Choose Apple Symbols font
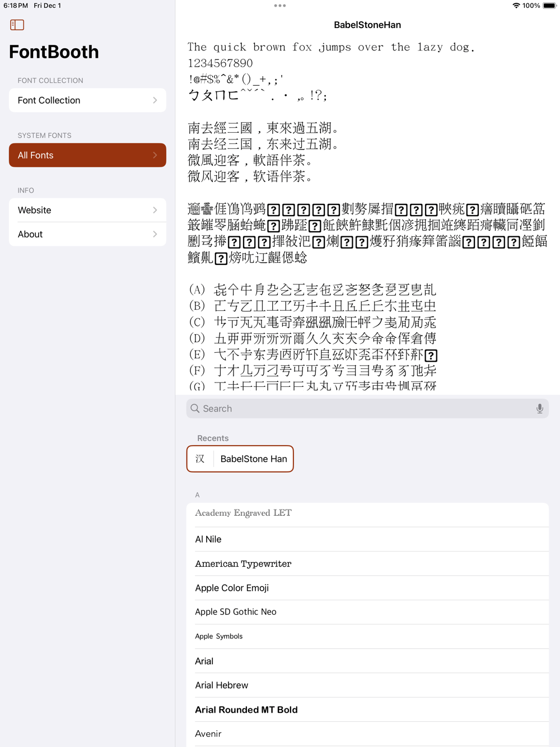This screenshot has width=560, height=747. click(367, 637)
